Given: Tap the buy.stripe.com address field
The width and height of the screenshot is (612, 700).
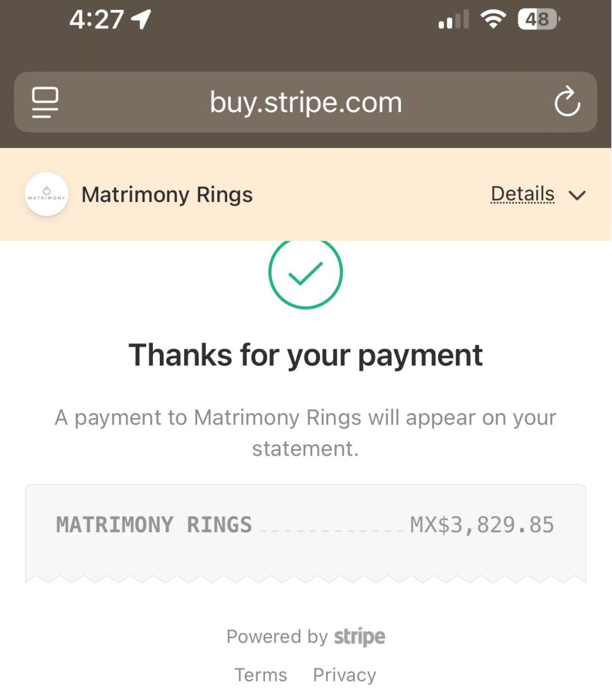Looking at the screenshot, I should (305, 102).
